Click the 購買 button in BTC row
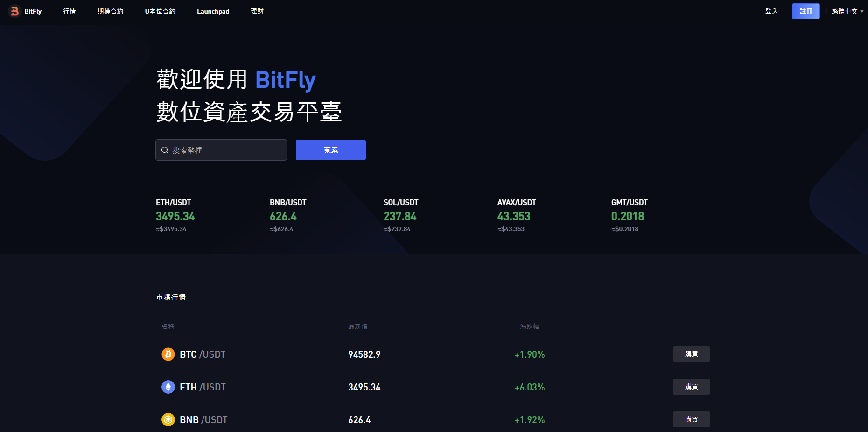 692,354
